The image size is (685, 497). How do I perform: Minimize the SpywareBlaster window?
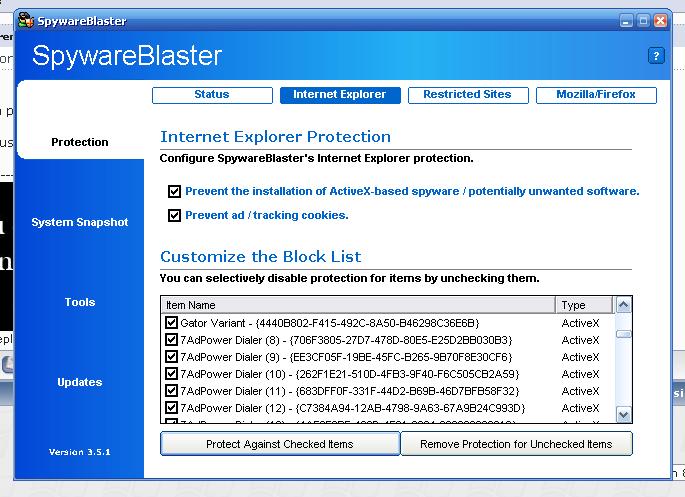[x=626, y=21]
